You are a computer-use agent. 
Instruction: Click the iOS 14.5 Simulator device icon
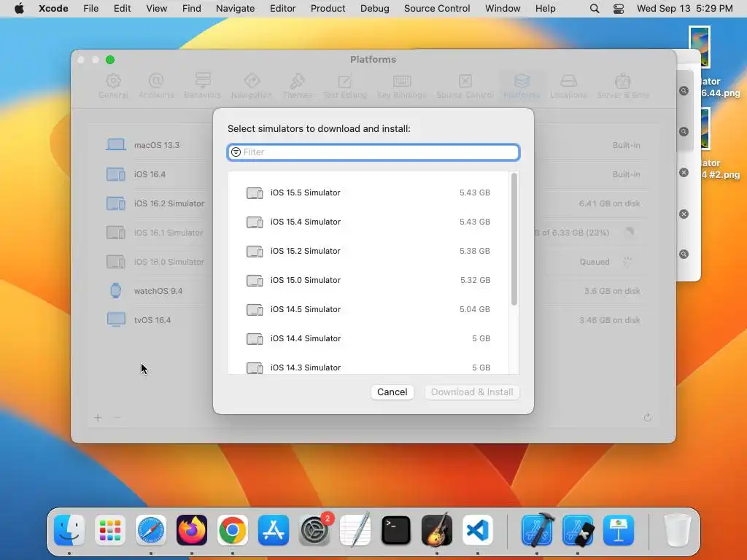(x=255, y=310)
